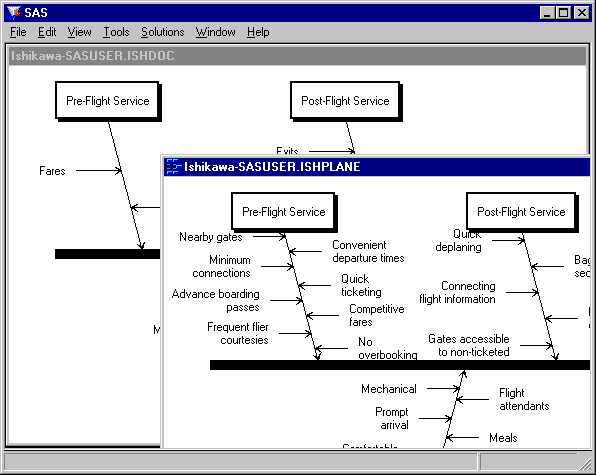
Task: Click the black spine bar in ISHPLANE diagram
Action: coord(400,365)
